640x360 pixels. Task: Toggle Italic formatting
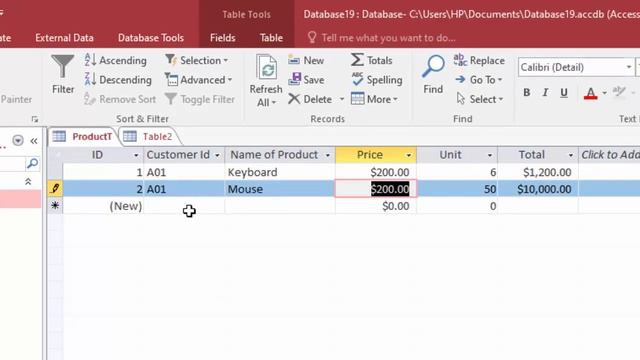click(x=545, y=93)
